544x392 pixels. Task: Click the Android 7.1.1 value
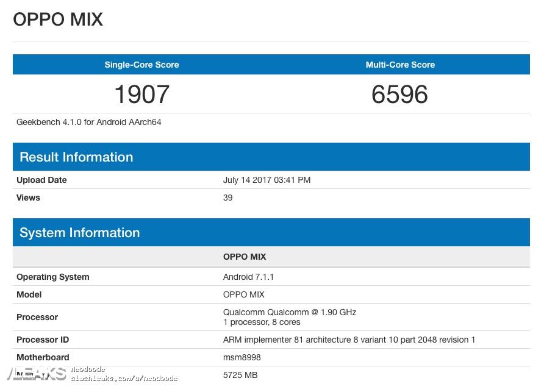point(248,277)
